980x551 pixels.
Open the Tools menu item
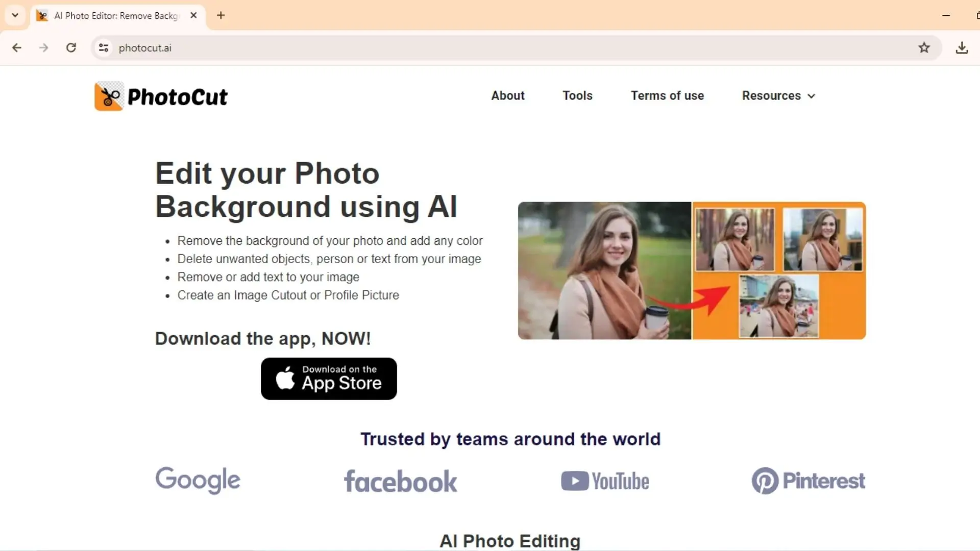(577, 95)
